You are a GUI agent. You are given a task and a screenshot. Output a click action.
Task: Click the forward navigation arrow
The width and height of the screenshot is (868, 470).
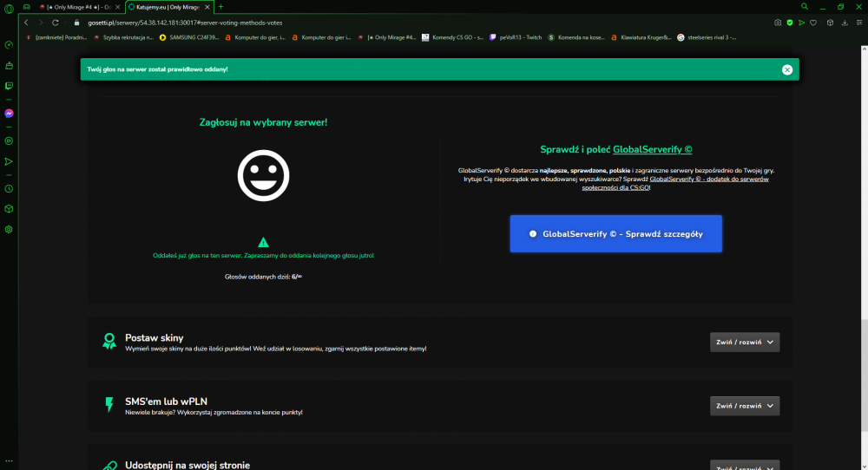pos(41,23)
